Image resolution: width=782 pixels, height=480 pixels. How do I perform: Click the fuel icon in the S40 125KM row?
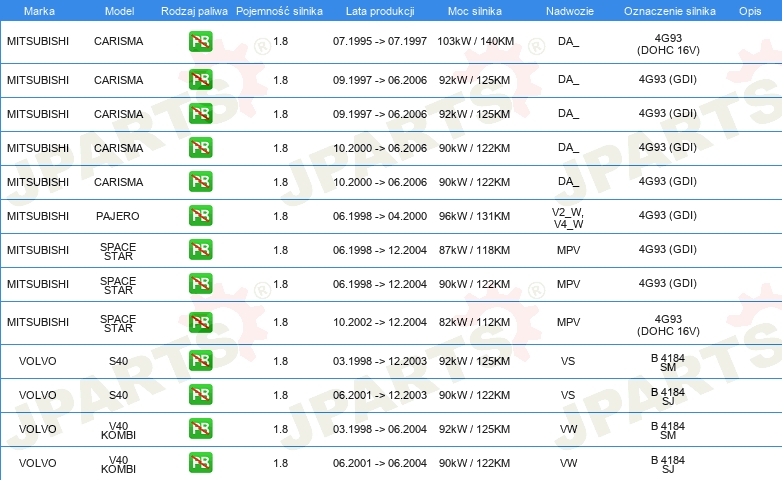[x=200, y=361]
